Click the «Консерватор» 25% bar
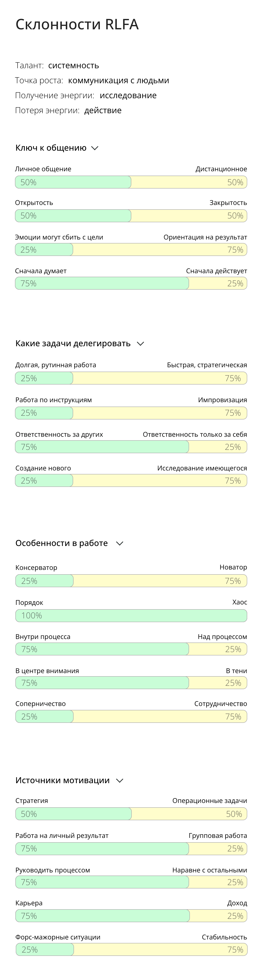This screenshot has height=980, width=263. tap(44, 581)
